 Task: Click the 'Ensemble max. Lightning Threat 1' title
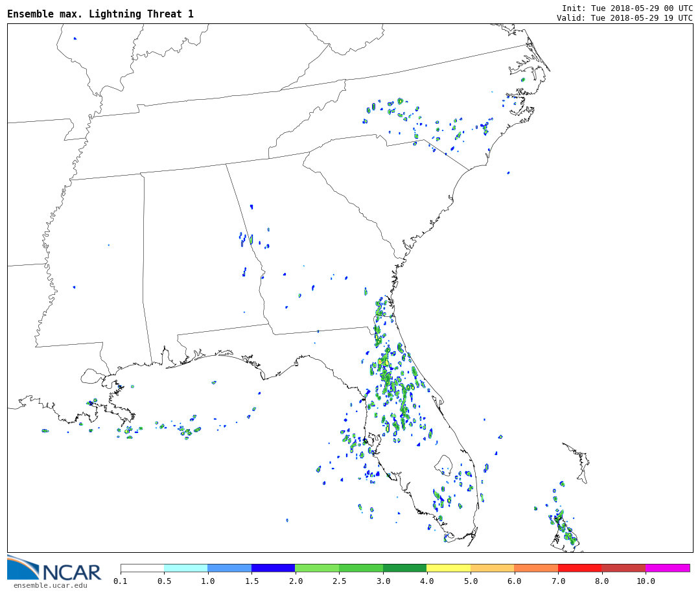[x=100, y=14]
